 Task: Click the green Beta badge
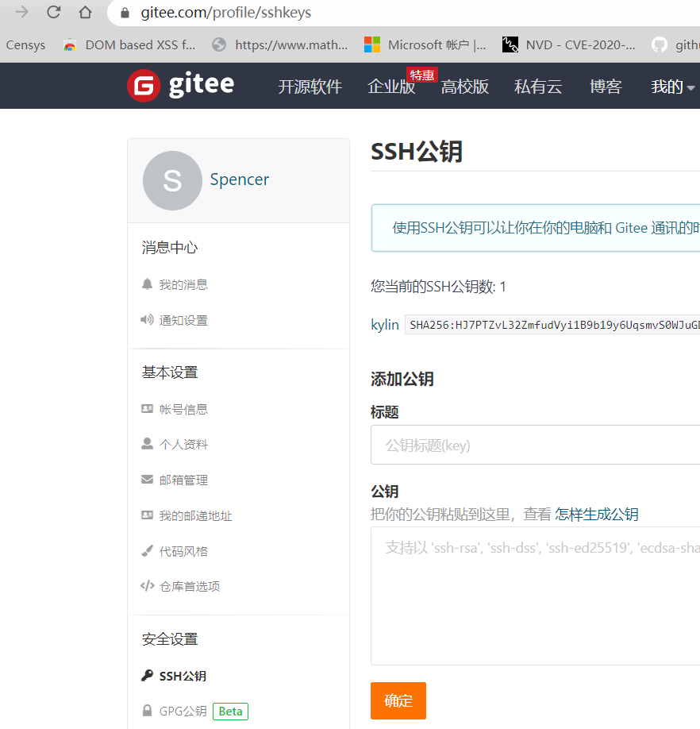[x=230, y=712]
